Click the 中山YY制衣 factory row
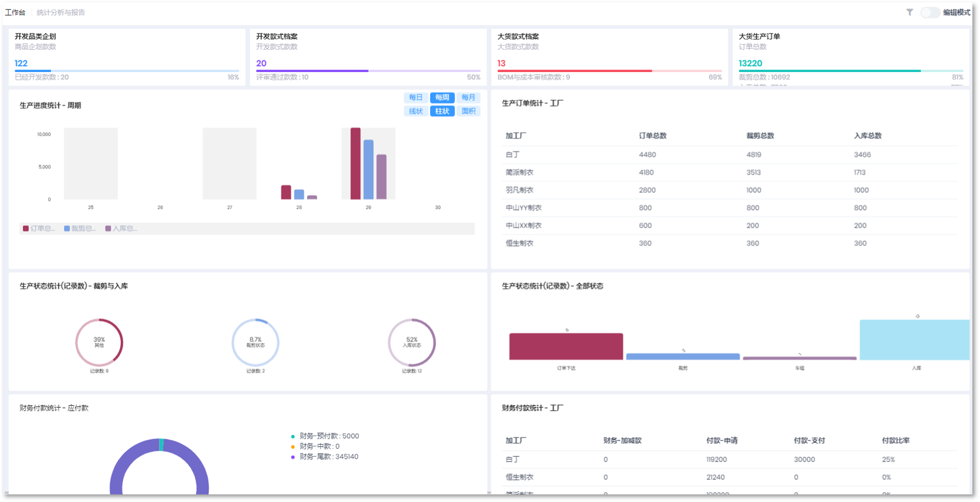Viewport: 980px width, 502px height. [730, 208]
